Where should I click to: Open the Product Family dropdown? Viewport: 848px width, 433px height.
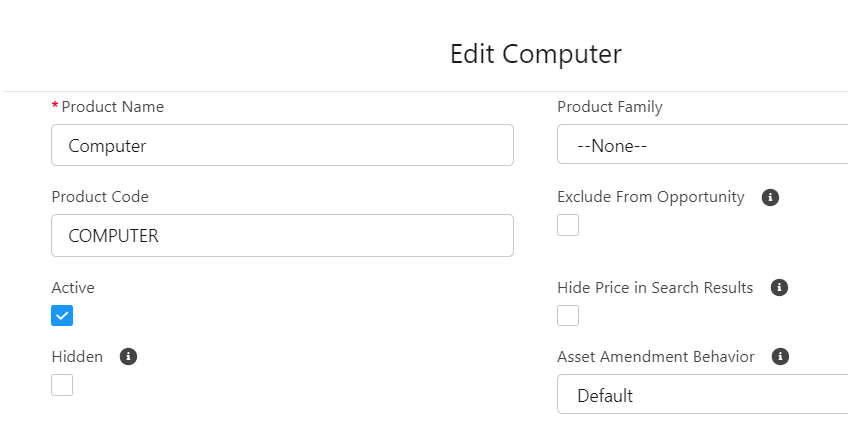(x=702, y=146)
